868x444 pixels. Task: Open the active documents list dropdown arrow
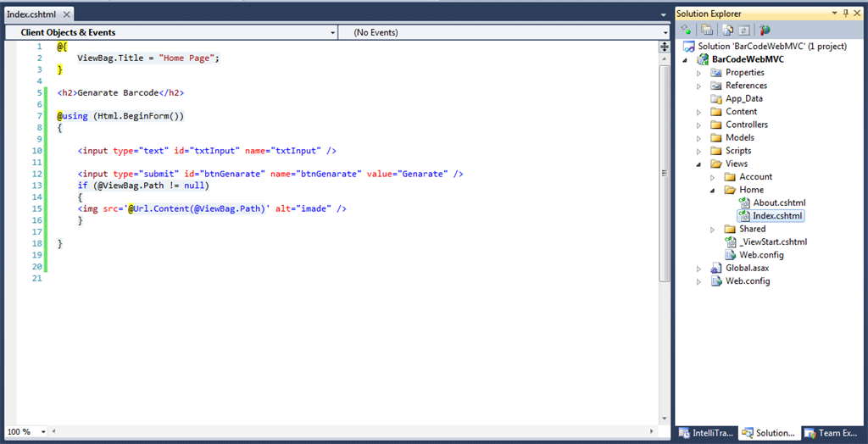click(x=663, y=14)
